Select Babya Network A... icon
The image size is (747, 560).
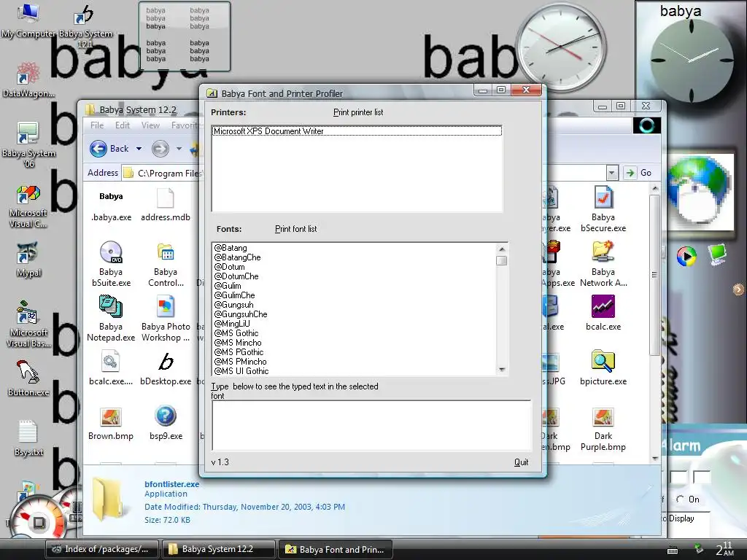pos(603,264)
